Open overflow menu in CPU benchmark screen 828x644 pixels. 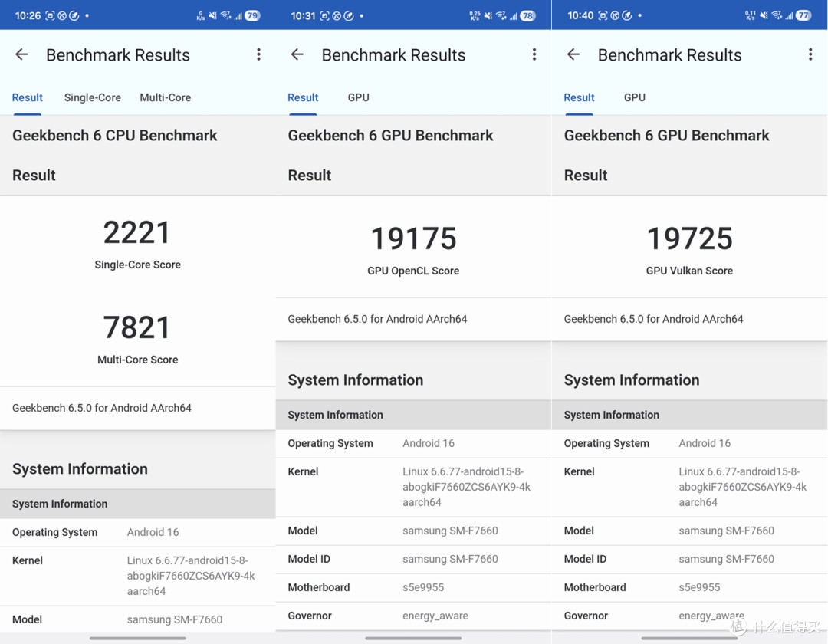[259, 54]
